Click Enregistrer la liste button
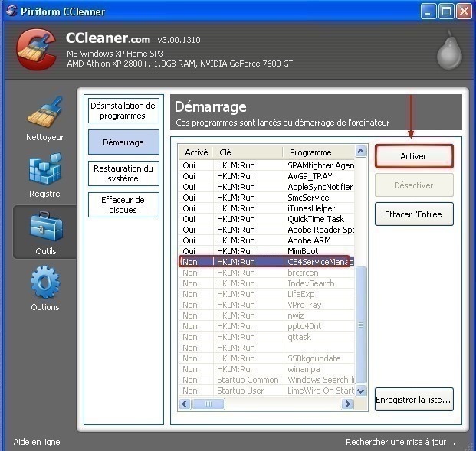476x451 pixels. click(x=414, y=399)
